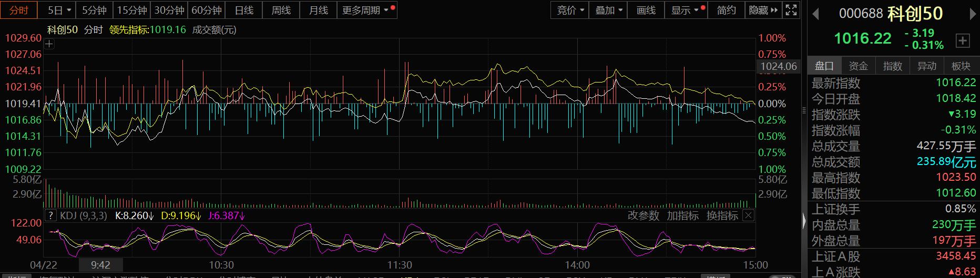Add 科创50 to watchlist with plus icon
Screen dimensions: 980x278
[962, 40]
